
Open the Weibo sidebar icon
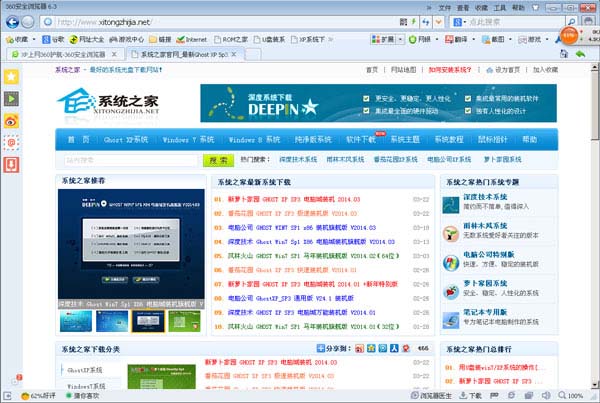(11, 120)
